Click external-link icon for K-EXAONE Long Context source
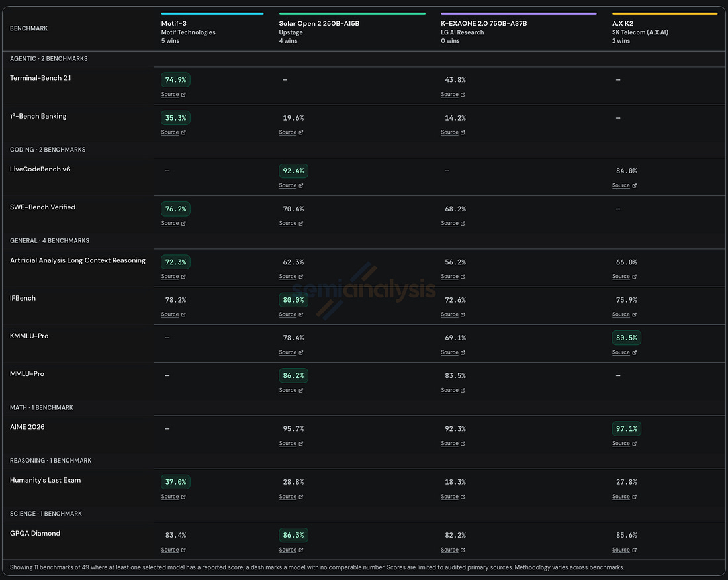 coord(463,277)
